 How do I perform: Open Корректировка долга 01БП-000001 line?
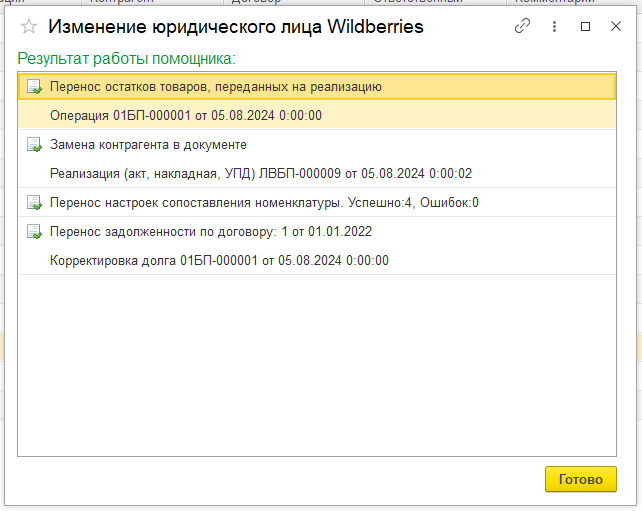(219, 260)
